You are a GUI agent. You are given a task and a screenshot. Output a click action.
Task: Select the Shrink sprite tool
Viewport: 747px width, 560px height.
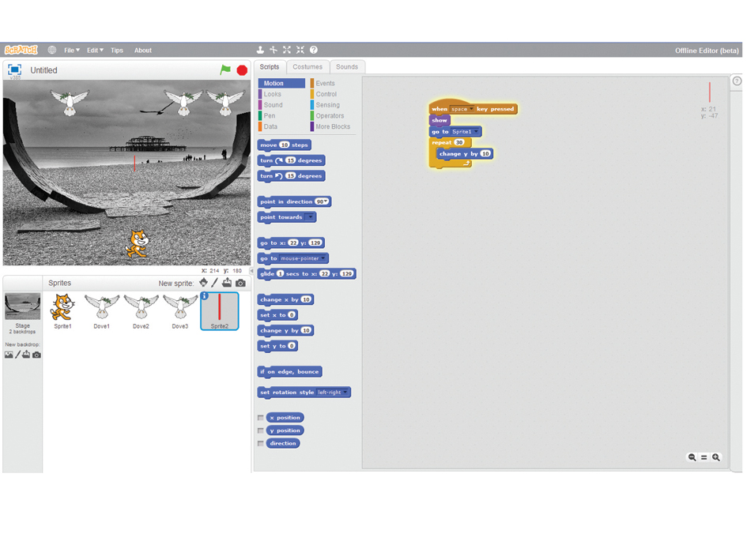click(300, 50)
